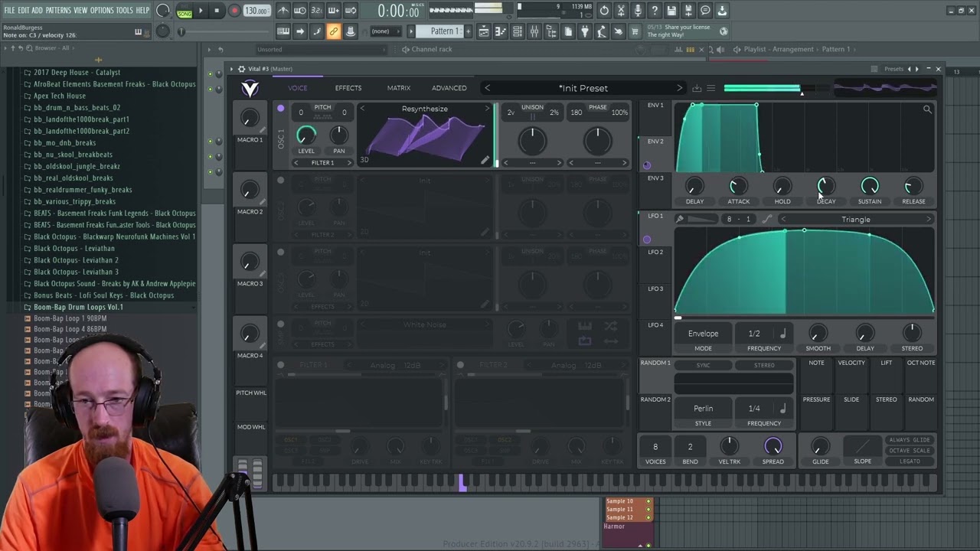Click the shopping cart icon in FL toolbar
980x551 pixels.
[635, 31]
